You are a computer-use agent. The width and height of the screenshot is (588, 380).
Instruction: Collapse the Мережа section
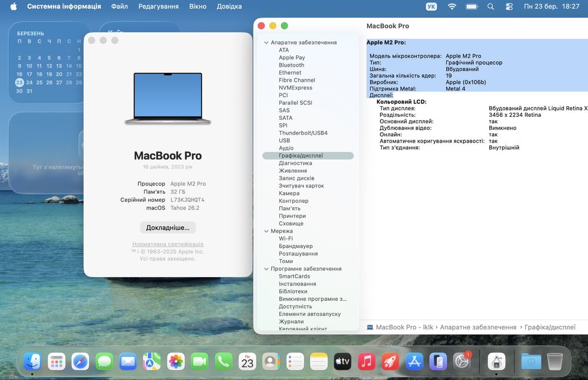(x=266, y=231)
